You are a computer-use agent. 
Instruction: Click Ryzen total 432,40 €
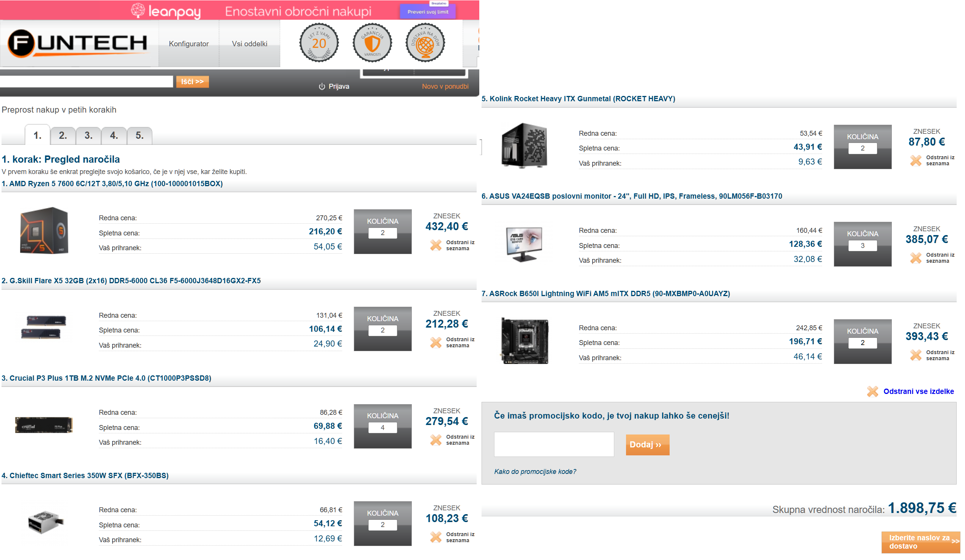447,227
